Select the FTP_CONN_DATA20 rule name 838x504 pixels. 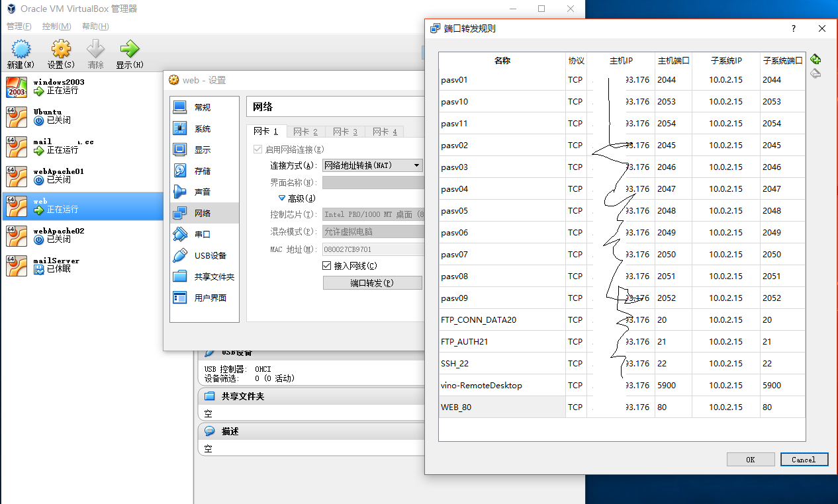click(x=502, y=320)
